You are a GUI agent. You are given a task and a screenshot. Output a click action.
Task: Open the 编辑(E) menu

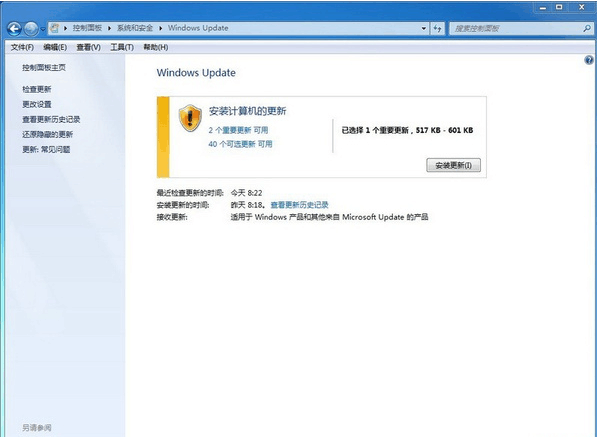(x=55, y=47)
